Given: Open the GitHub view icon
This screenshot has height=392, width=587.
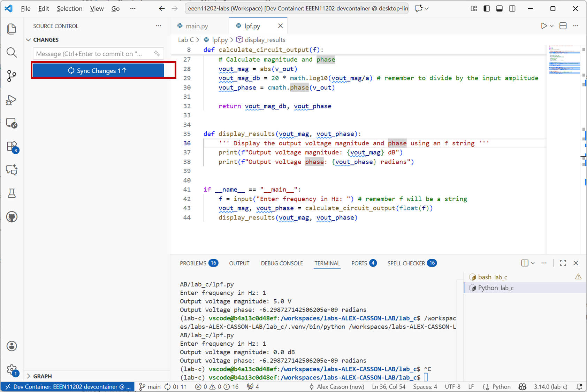Looking at the screenshot, I should (12, 217).
